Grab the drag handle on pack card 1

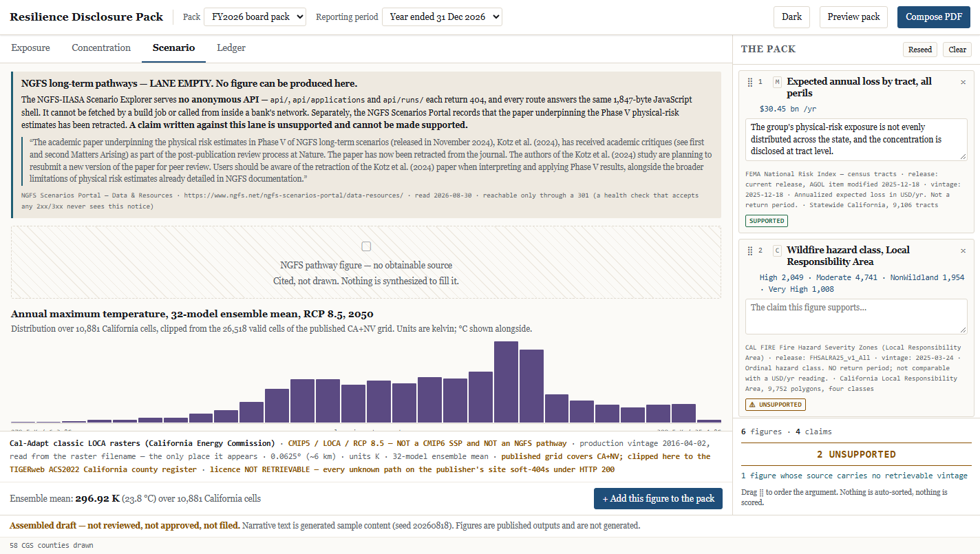pyautogui.click(x=750, y=82)
